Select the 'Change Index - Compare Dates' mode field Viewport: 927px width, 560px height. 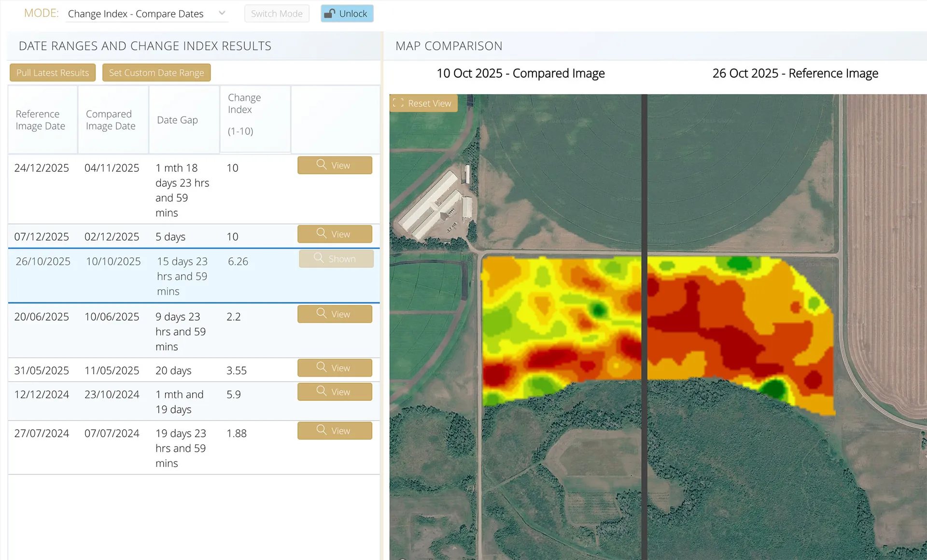click(x=147, y=14)
